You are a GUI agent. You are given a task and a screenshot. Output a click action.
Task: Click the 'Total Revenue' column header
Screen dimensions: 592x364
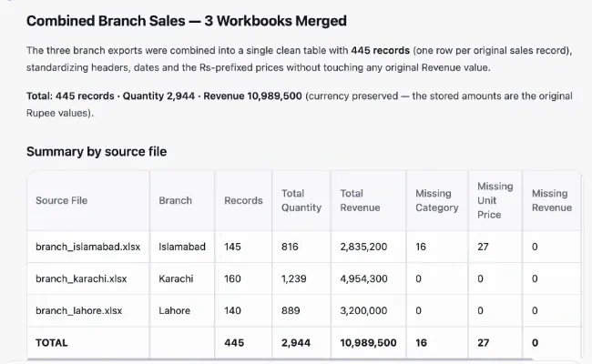coord(360,200)
